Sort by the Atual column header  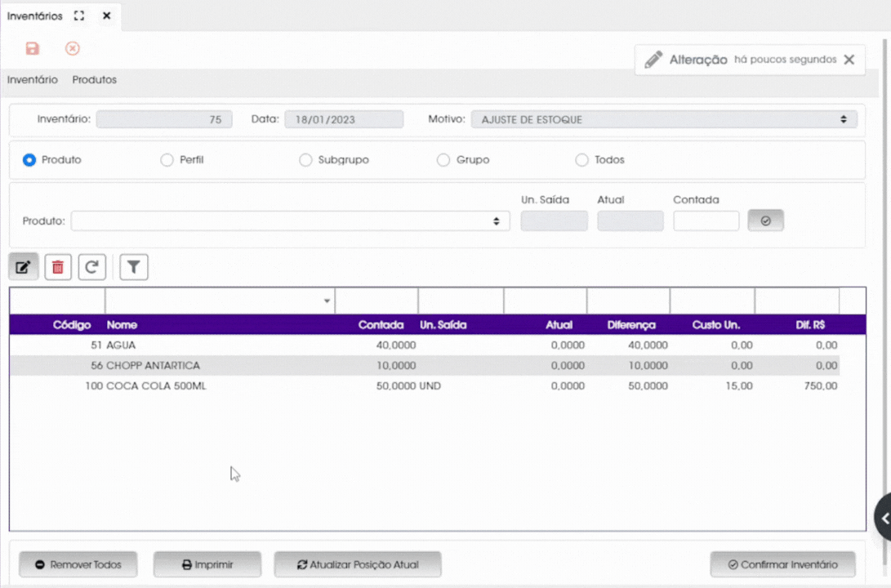(x=559, y=325)
